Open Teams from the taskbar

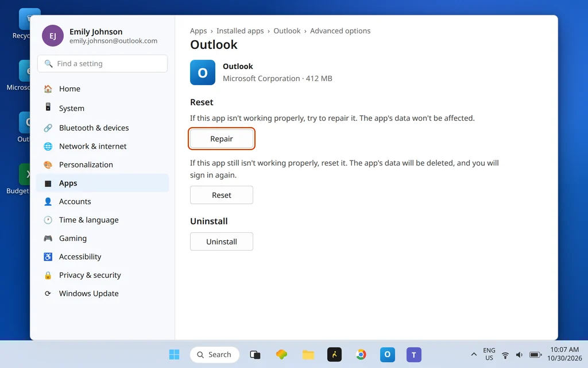(x=414, y=354)
